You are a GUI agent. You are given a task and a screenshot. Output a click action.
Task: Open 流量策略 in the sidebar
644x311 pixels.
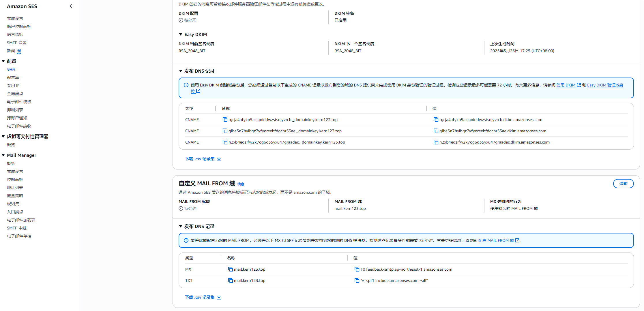pyautogui.click(x=15, y=196)
